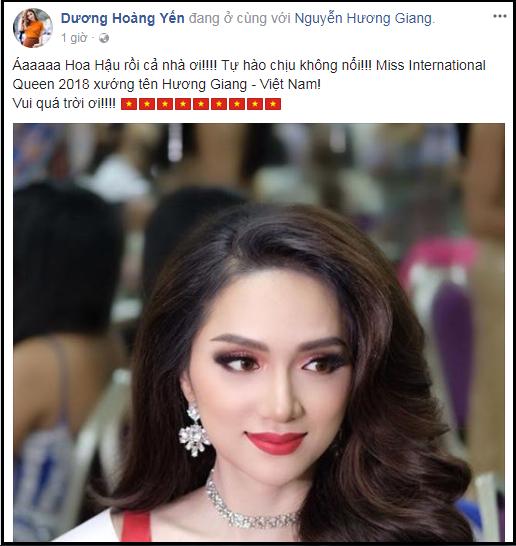Click 'Queen 2018 xướng tên Hương Giang' text

pos(130,85)
